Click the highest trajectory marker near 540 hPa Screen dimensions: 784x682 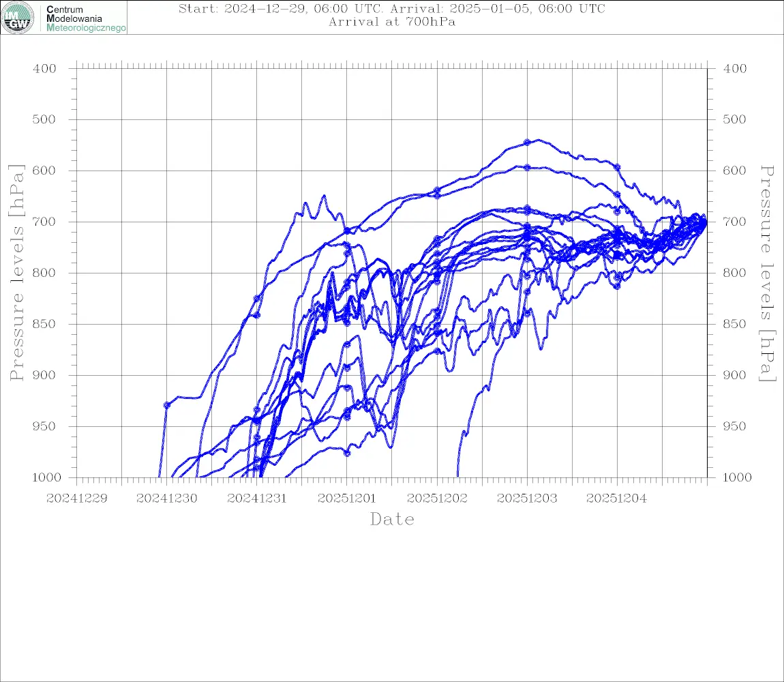pos(527,143)
